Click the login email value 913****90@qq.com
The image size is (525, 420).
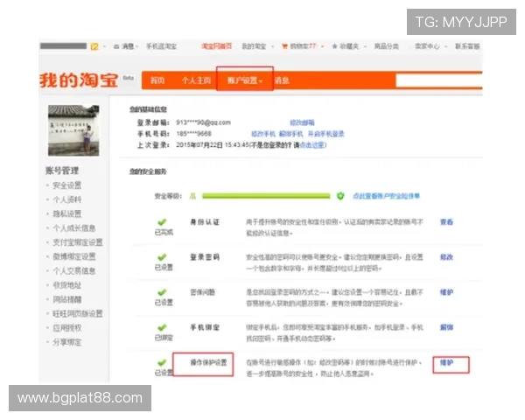tap(204, 122)
